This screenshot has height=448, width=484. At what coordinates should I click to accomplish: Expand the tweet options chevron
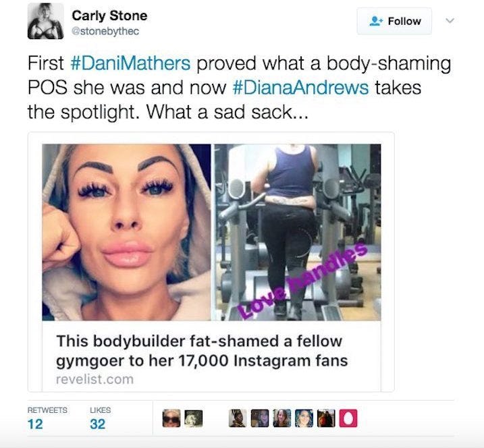coord(450,21)
